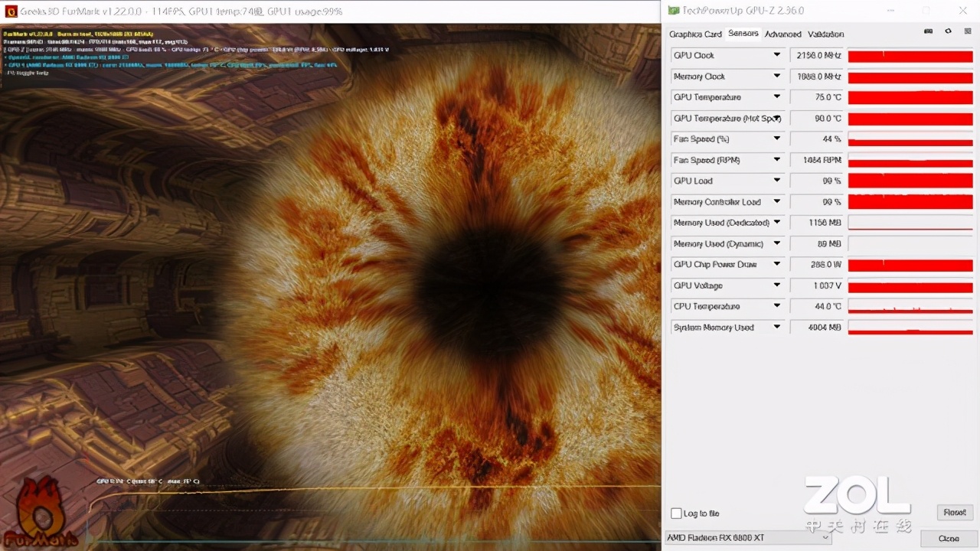
Task: Switch to the Graphics Card tab
Action: tap(695, 34)
